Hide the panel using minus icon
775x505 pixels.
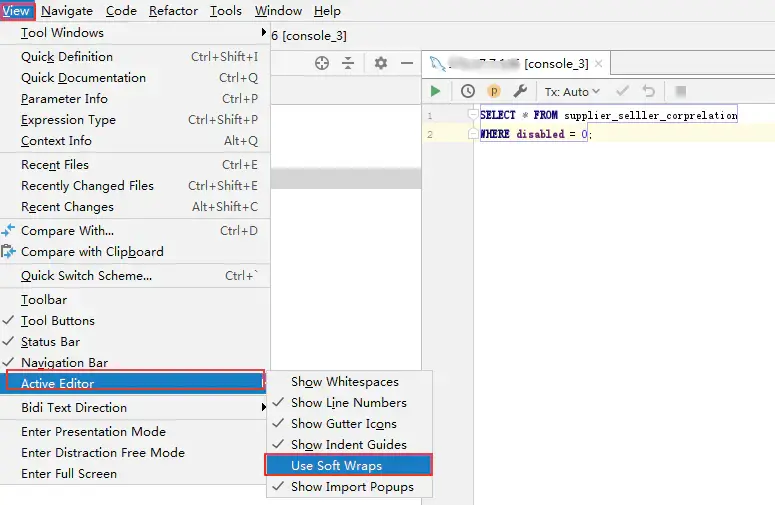(407, 63)
